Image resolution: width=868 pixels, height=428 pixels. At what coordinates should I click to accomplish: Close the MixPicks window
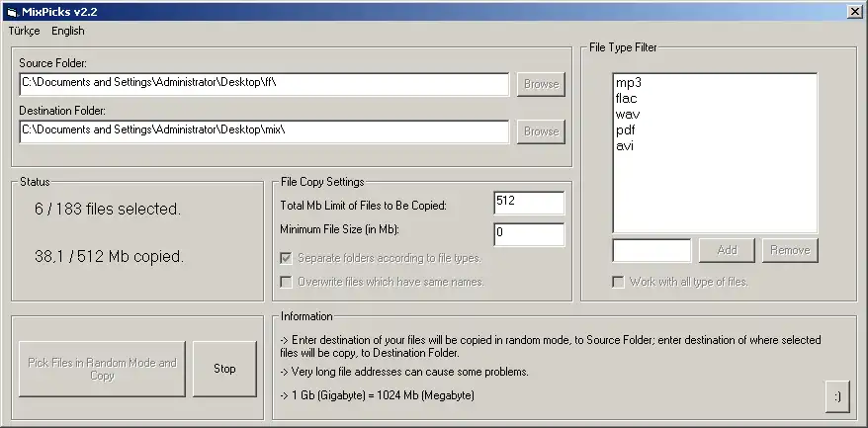(854, 12)
